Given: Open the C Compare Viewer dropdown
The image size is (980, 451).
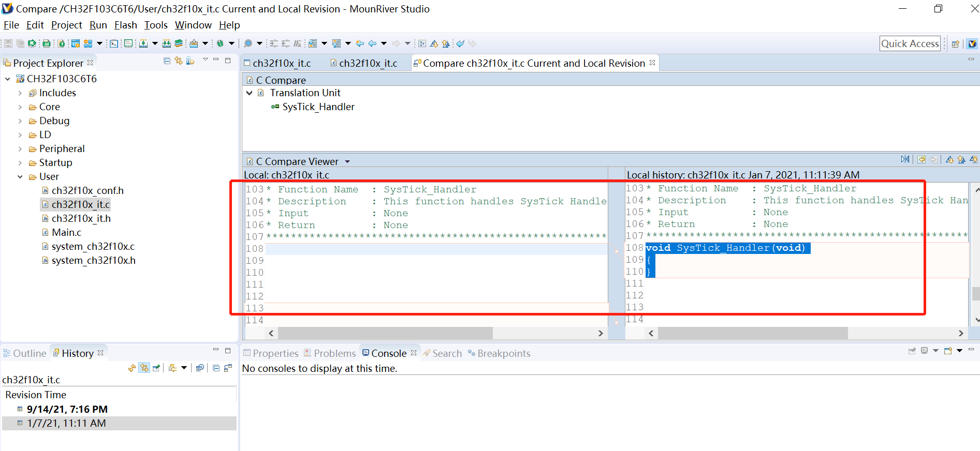Looking at the screenshot, I should [347, 162].
